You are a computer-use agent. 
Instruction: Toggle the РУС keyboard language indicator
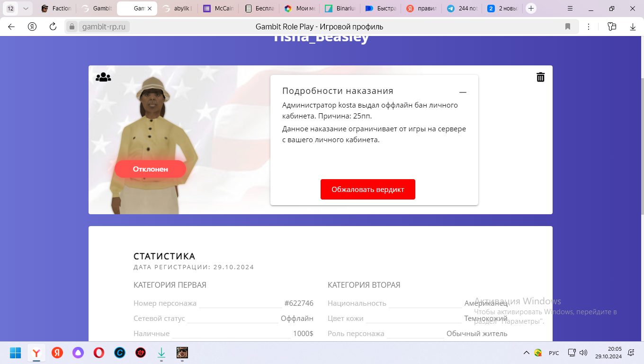click(554, 353)
